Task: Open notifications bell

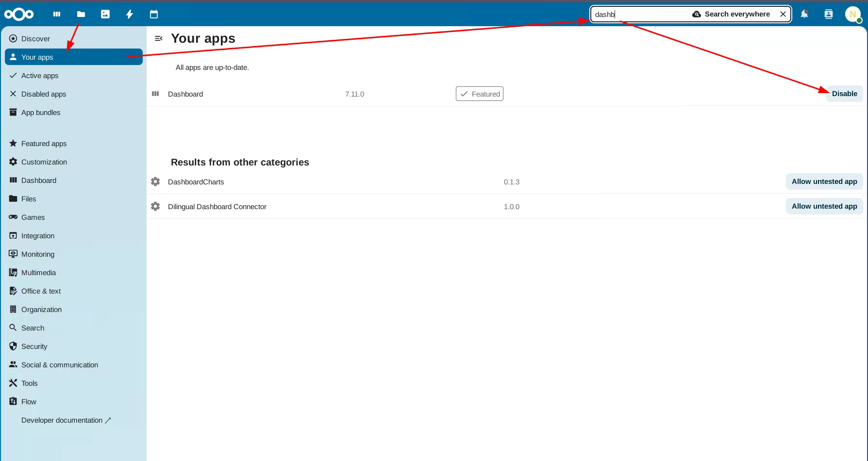Action: [x=804, y=14]
